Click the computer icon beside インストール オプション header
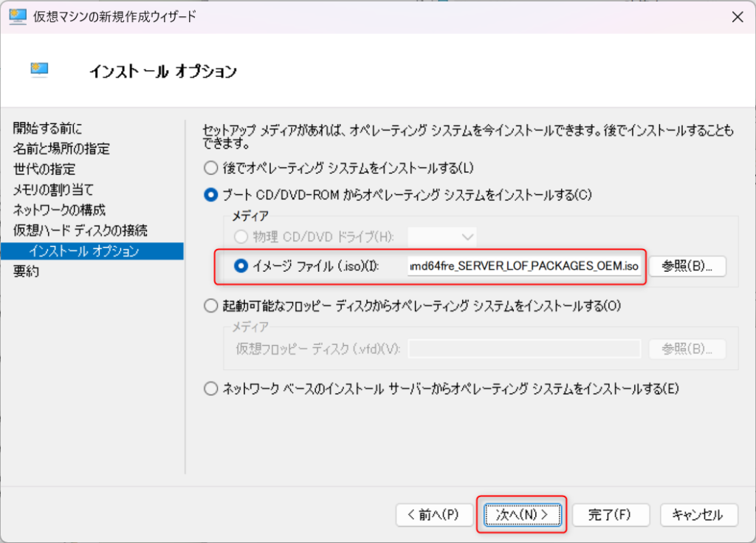Viewport: 756px width, 543px height. point(39,69)
